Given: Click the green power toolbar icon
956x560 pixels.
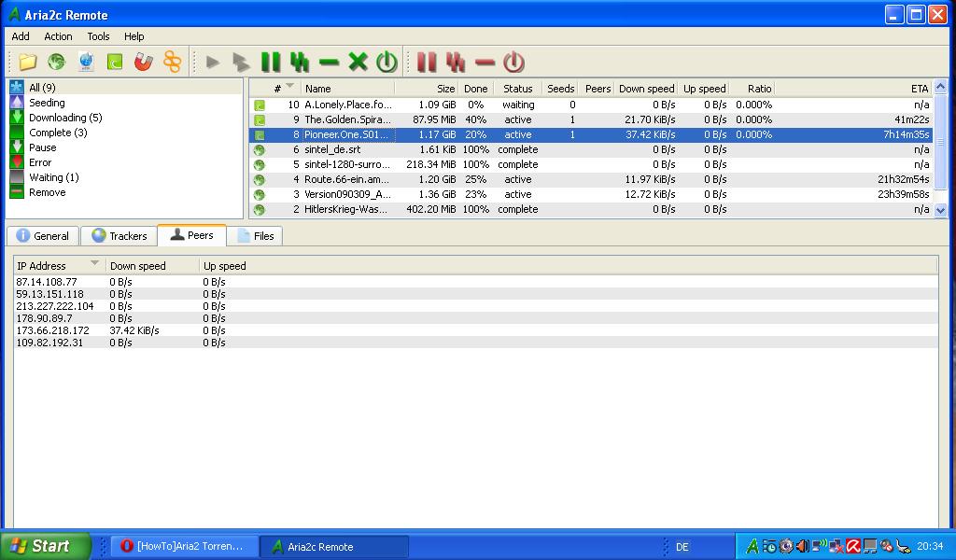Looking at the screenshot, I should click(387, 62).
